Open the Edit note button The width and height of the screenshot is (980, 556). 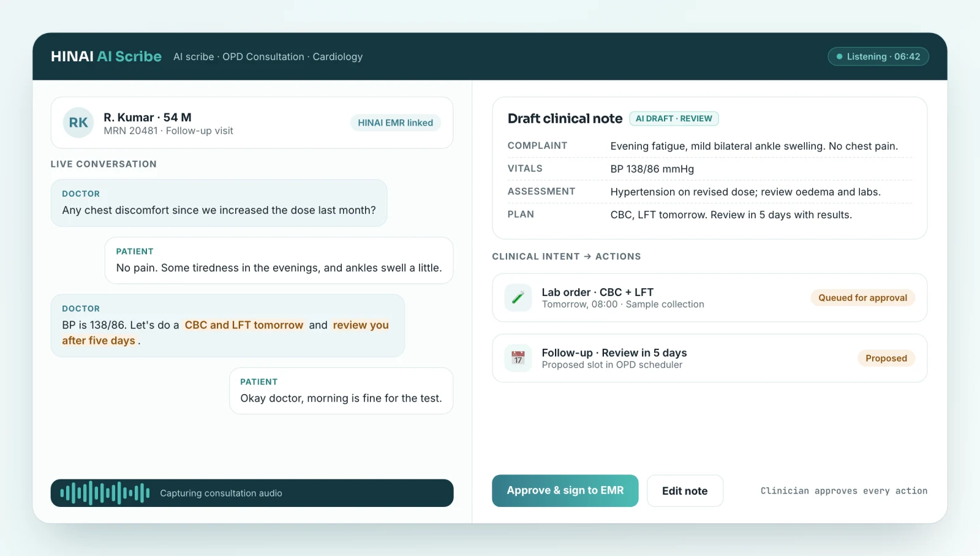[685, 490]
